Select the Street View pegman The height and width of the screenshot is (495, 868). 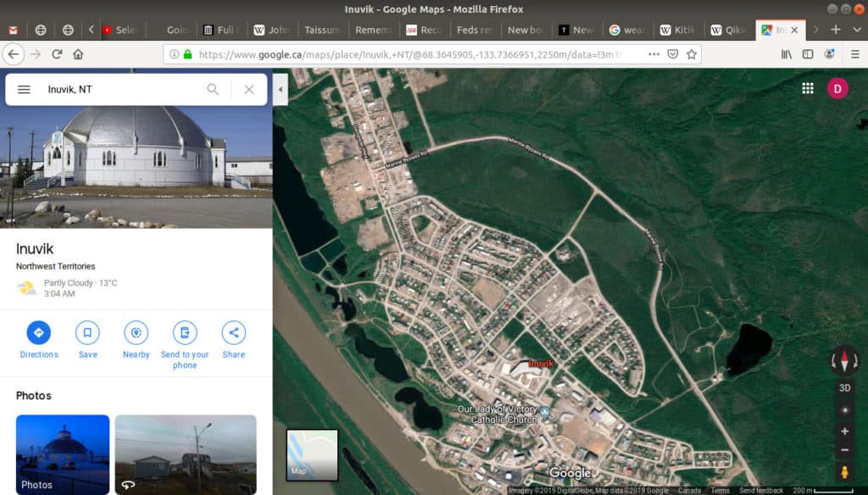pos(844,472)
